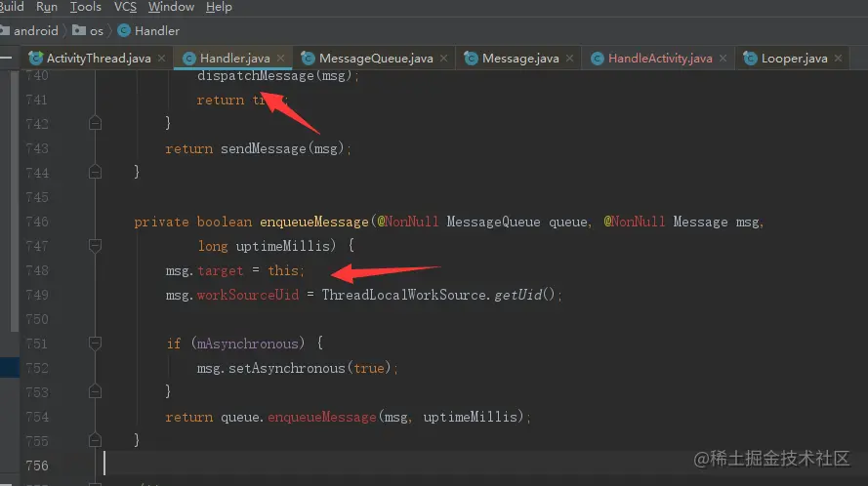Viewport: 868px width, 486px height.
Task: Switch to Handler.java tab
Action: 234,59
